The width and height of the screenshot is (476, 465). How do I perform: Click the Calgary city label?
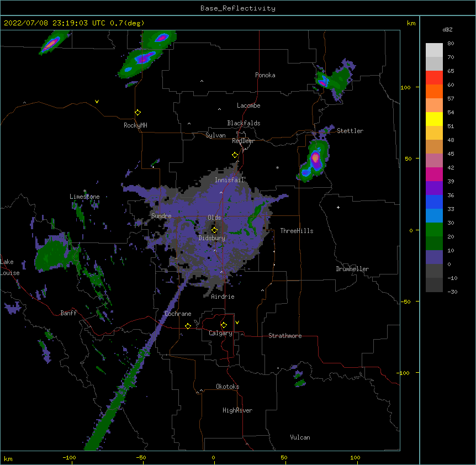(220, 333)
